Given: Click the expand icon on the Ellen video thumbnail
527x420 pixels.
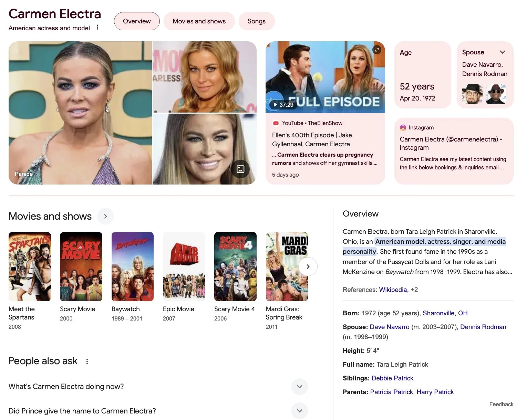Looking at the screenshot, I should 377,50.
